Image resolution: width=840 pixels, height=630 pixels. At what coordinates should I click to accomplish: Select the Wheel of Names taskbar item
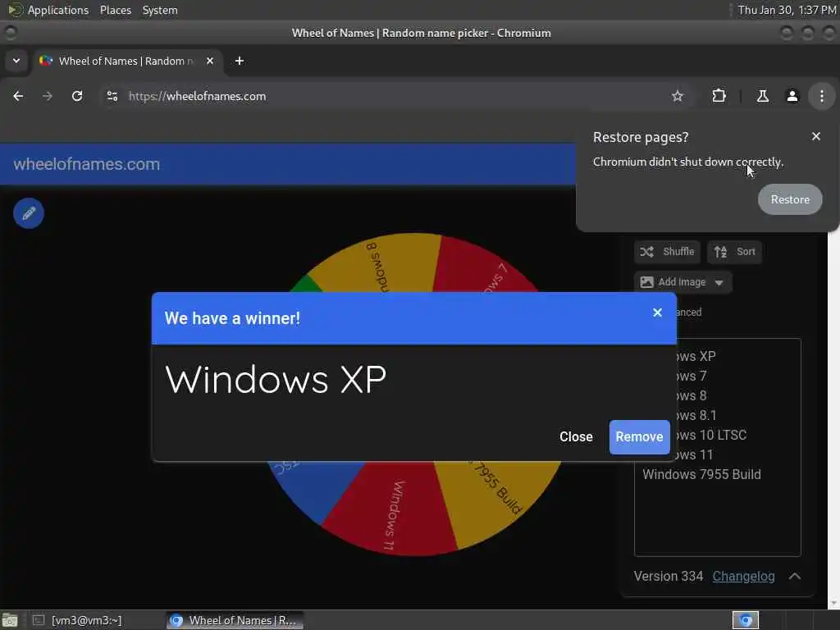[234, 620]
